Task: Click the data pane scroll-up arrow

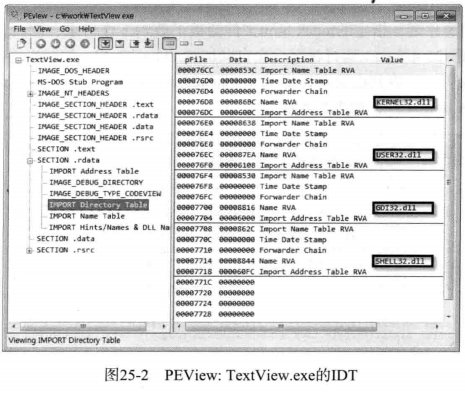Action: pos(450,60)
